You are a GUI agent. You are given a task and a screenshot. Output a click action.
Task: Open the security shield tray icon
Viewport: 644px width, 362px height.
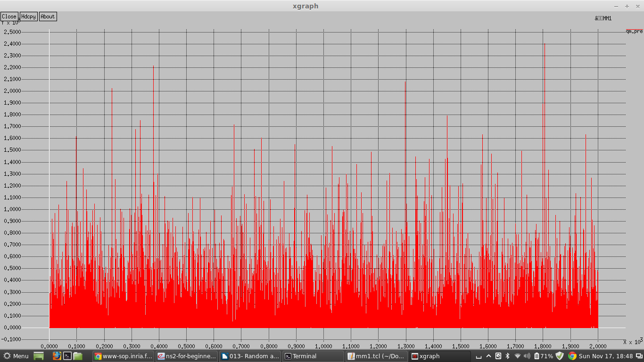pyautogui.click(x=560, y=356)
